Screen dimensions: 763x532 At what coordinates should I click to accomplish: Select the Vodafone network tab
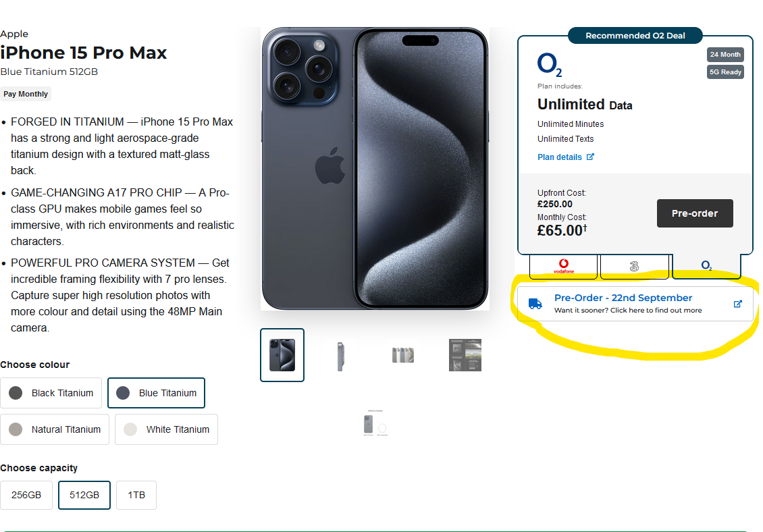tap(564, 266)
